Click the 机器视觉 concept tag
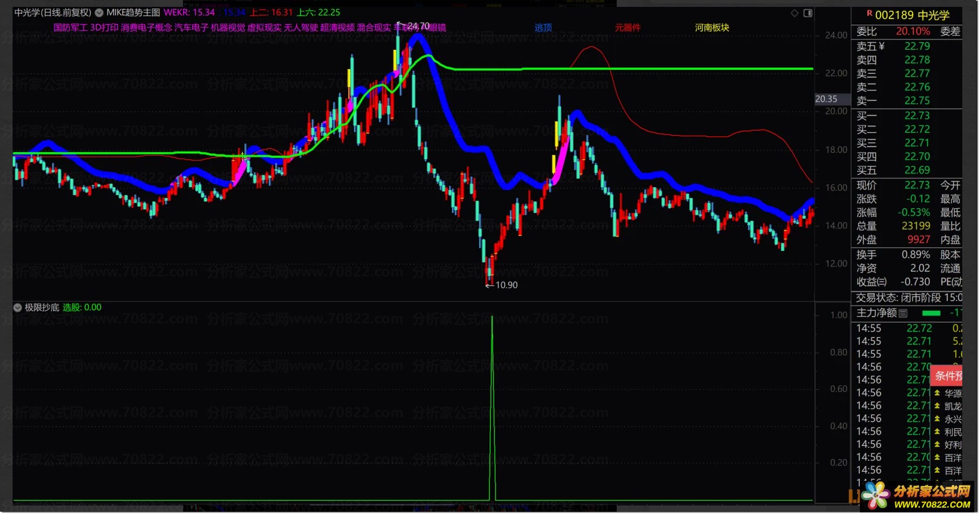This screenshot has height=514, width=980. (228, 27)
